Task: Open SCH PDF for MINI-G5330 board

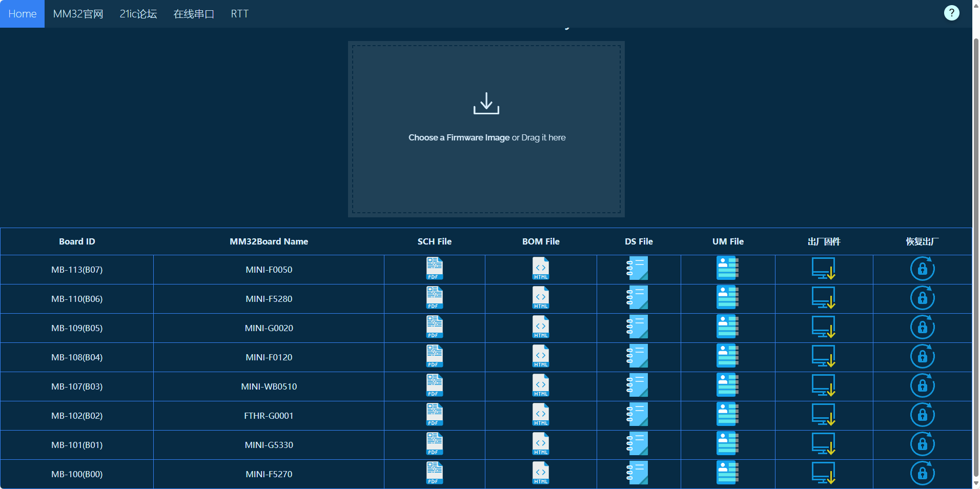Action: pos(434,444)
